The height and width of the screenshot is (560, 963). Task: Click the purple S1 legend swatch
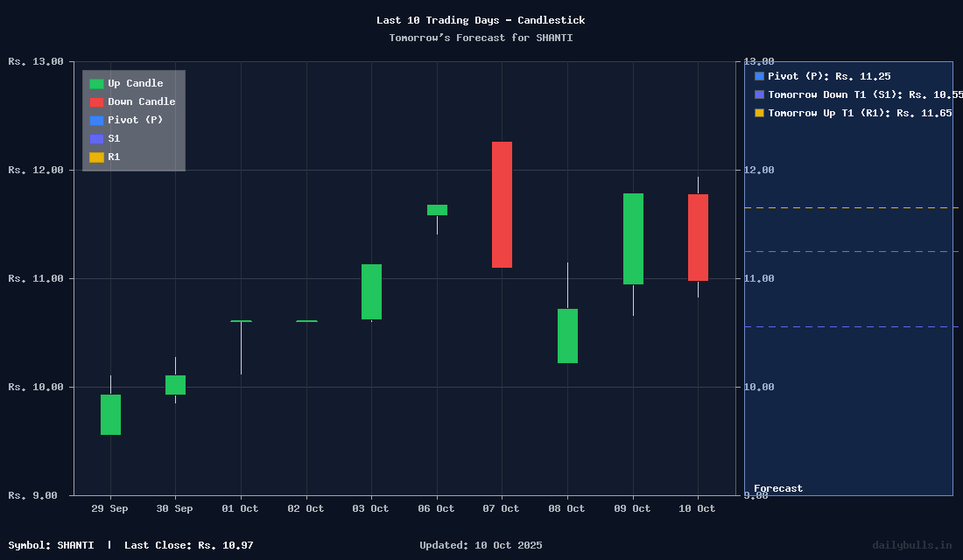pos(96,139)
